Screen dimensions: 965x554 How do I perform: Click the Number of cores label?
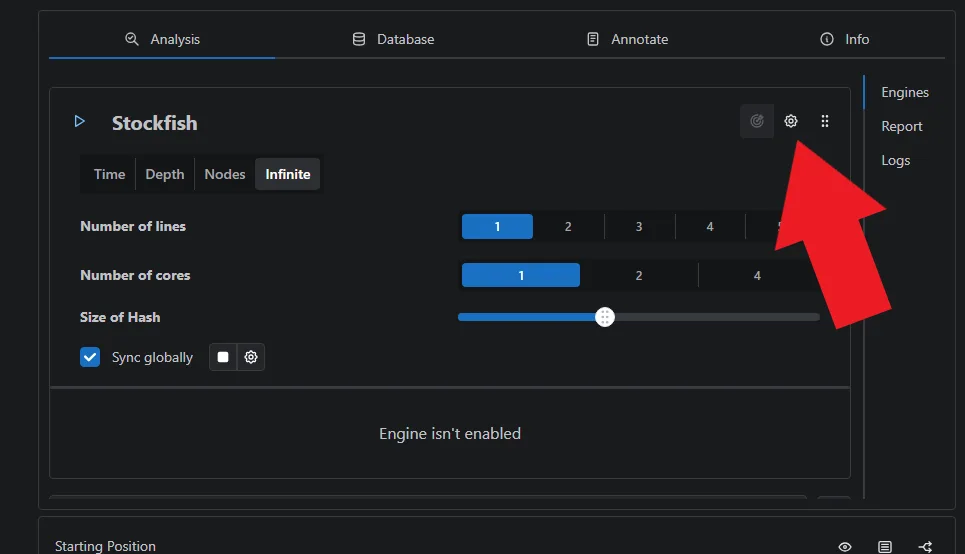[135, 275]
